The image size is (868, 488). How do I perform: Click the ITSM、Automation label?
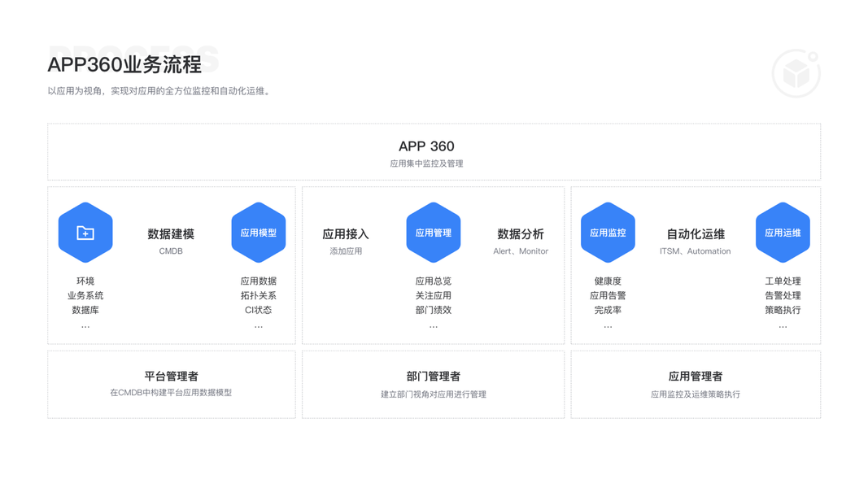pyautogui.click(x=696, y=251)
